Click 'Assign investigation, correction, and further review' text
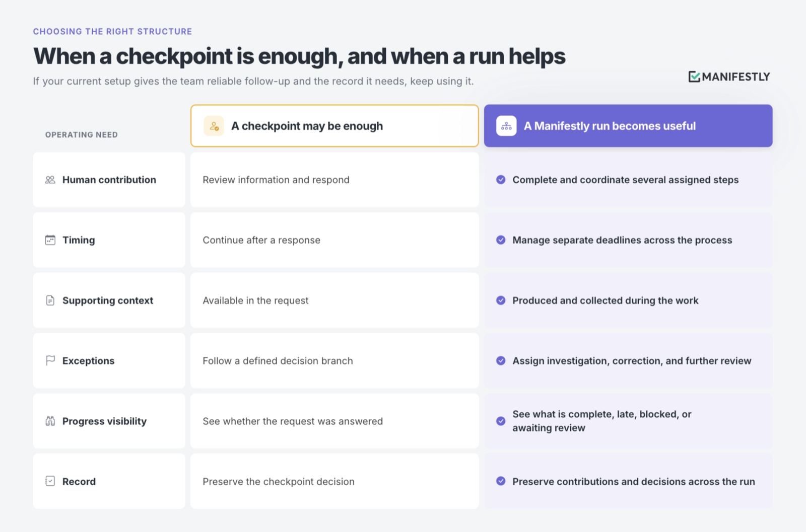The image size is (806, 532). point(632,361)
